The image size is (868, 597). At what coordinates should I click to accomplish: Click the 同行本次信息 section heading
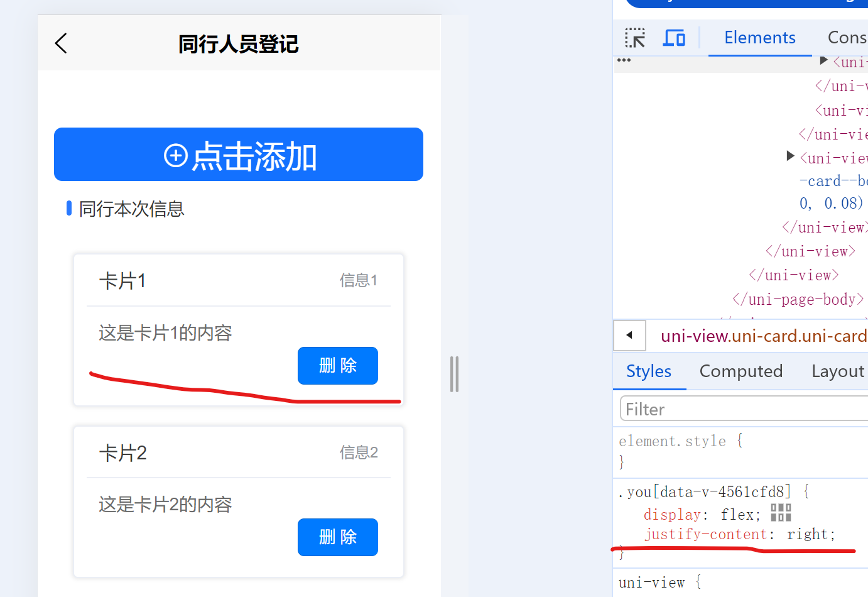[131, 209]
